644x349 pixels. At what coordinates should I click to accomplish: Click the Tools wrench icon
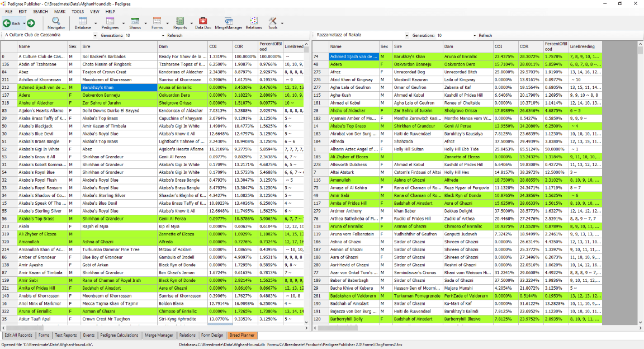(x=273, y=23)
